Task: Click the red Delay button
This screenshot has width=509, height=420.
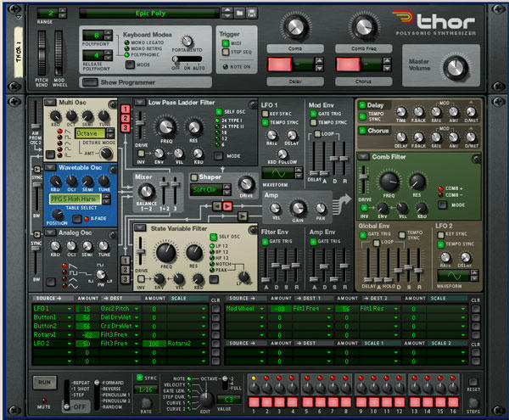Action: coord(279,64)
